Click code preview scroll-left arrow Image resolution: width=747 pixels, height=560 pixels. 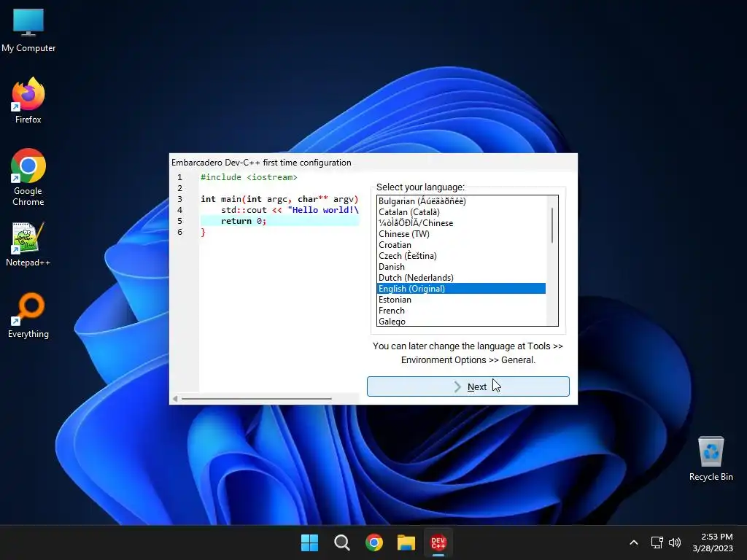pyautogui.click(x=175, y=399)
